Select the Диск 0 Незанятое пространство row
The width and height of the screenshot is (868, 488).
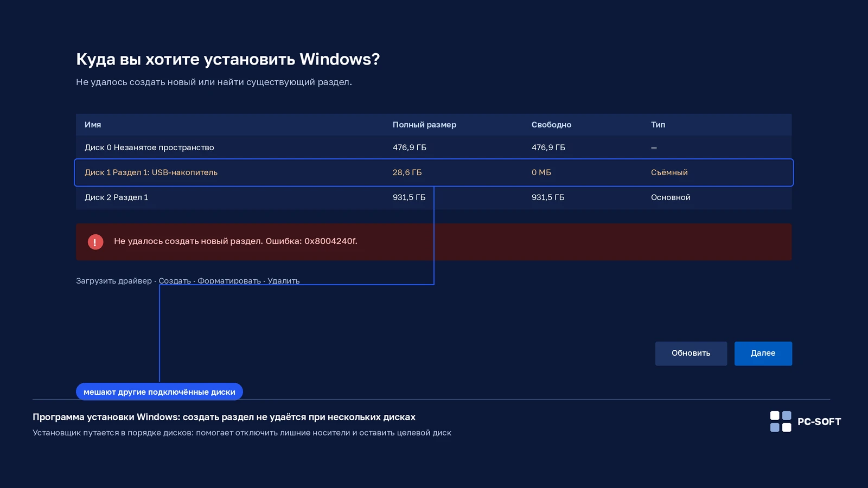click(x=433, y=147)
